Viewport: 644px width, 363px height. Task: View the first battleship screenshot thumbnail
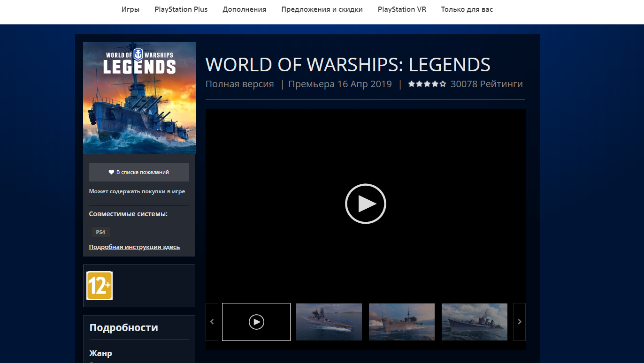329,322
